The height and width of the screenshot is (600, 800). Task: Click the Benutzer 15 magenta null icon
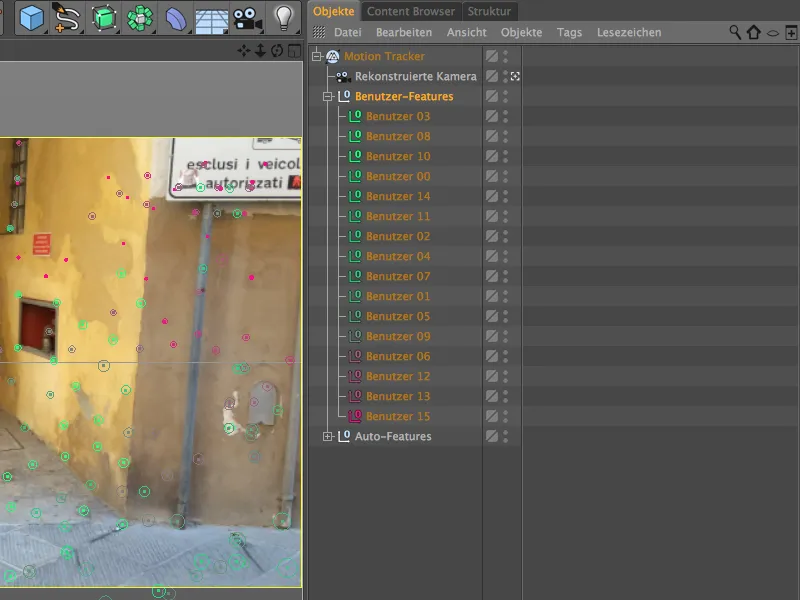tap(355, 416)
